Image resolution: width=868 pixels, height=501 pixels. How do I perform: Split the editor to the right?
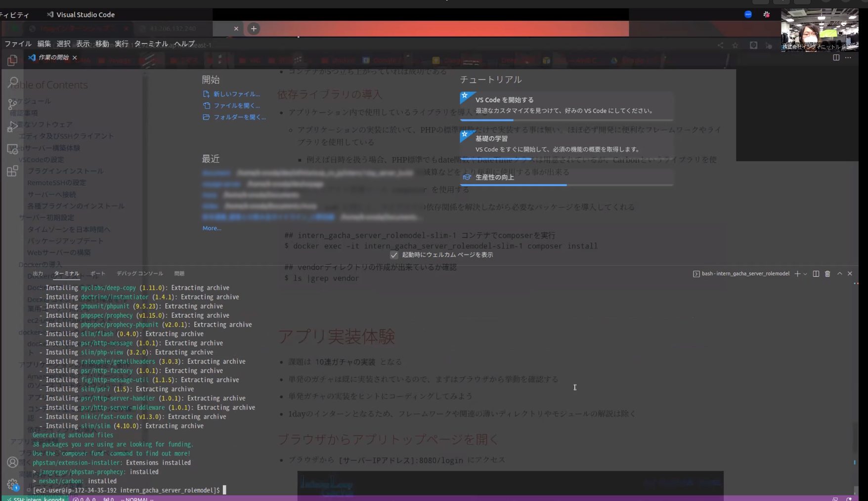[836, 57]
